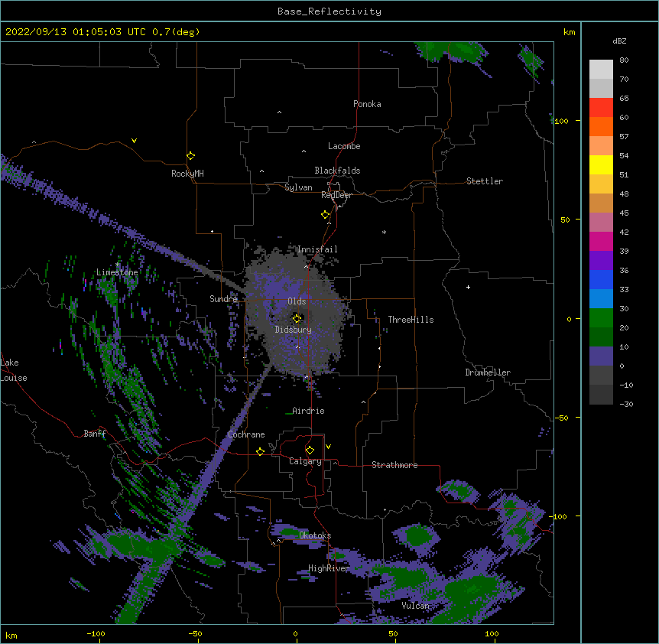659x644 pixels.
Task: Click the Base_Reflectivity title
Action: 329,11
